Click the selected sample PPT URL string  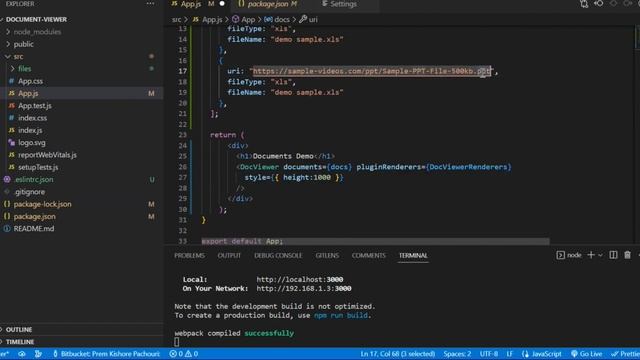371,71
